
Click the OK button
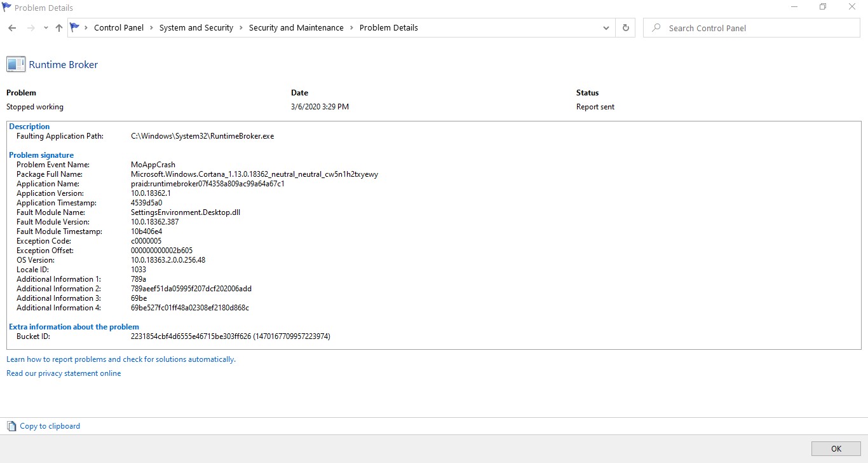coord(836,448)
